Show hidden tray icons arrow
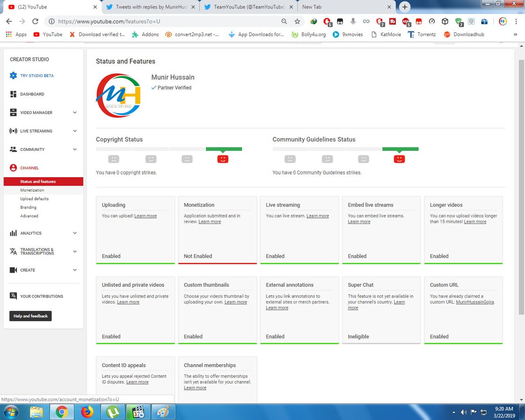This screenshot has height=420, width=525. [453, 412]
